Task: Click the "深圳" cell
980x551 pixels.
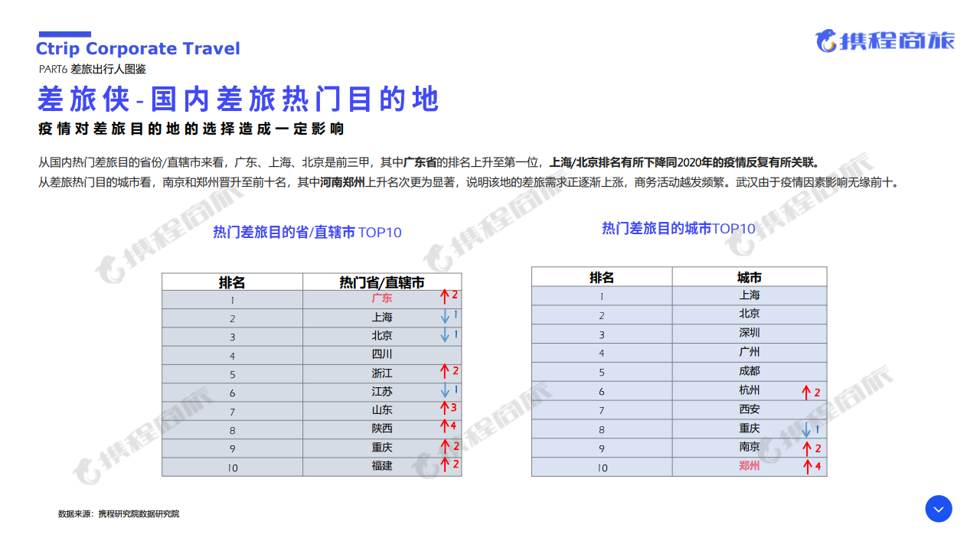Action: coord(750,333)
